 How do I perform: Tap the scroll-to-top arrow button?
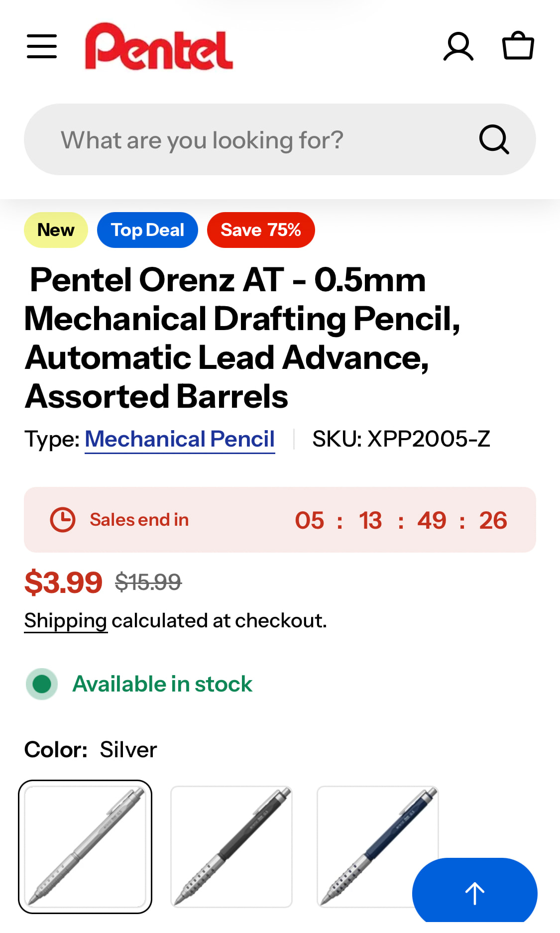[474, 893]
